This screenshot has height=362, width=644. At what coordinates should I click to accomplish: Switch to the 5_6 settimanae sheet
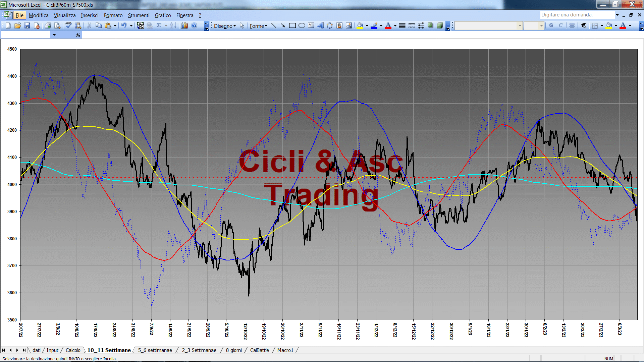pos(155,350)
